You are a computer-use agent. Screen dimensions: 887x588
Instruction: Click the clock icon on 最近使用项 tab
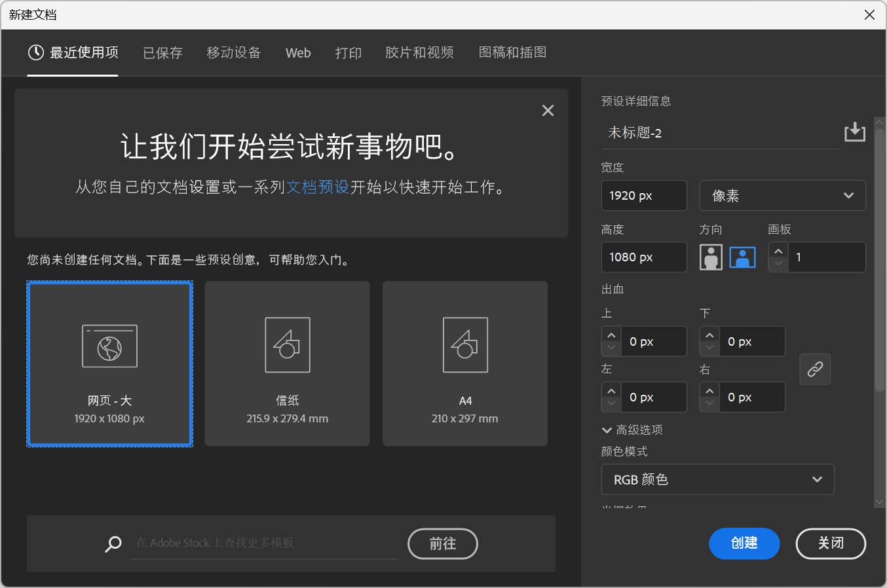point(36,52)
